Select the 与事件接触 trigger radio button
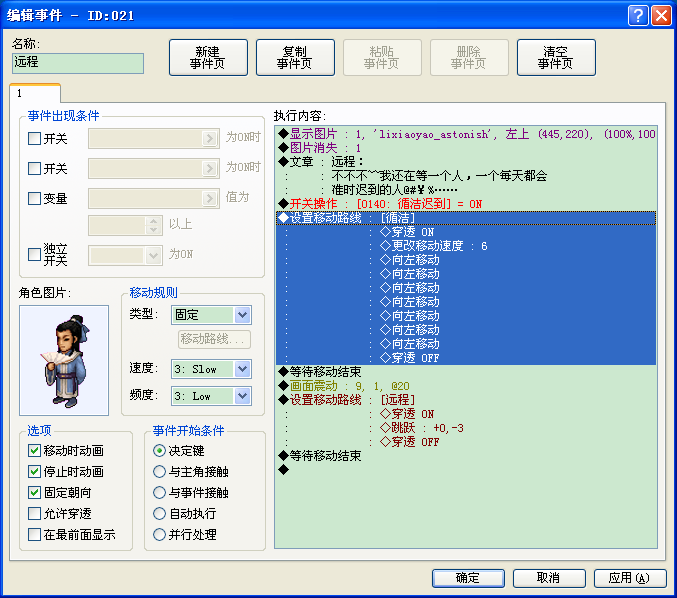Viewport: 677px width, 598px height. coord(159,493)
